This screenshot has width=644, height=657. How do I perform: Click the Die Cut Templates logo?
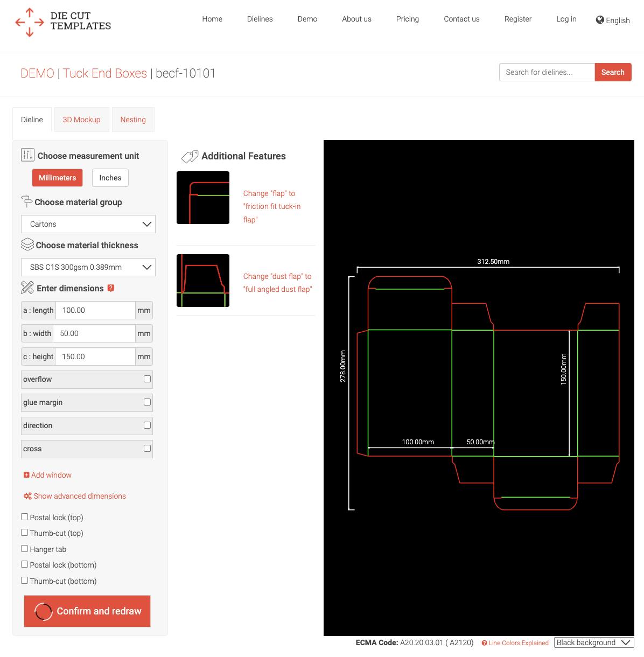click(x=63, y=22)
